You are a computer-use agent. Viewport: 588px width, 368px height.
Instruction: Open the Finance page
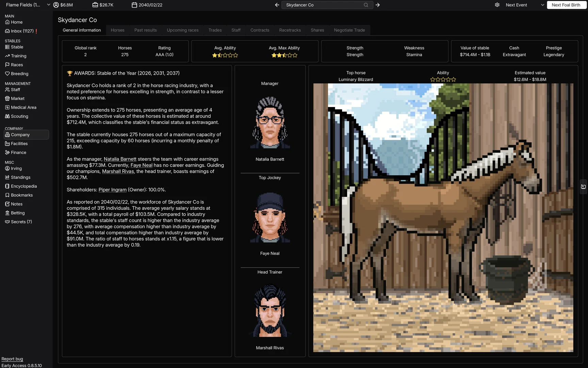click(18, 152)
